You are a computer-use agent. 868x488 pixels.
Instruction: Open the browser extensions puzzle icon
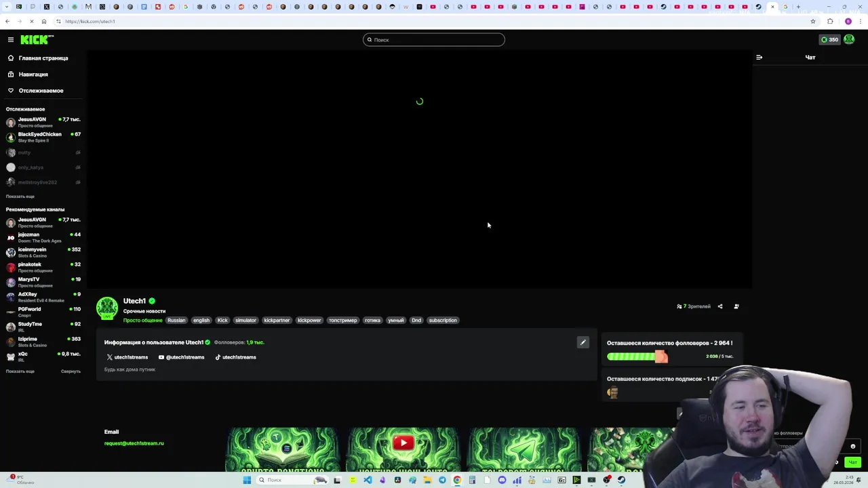(x=830, y=21)
